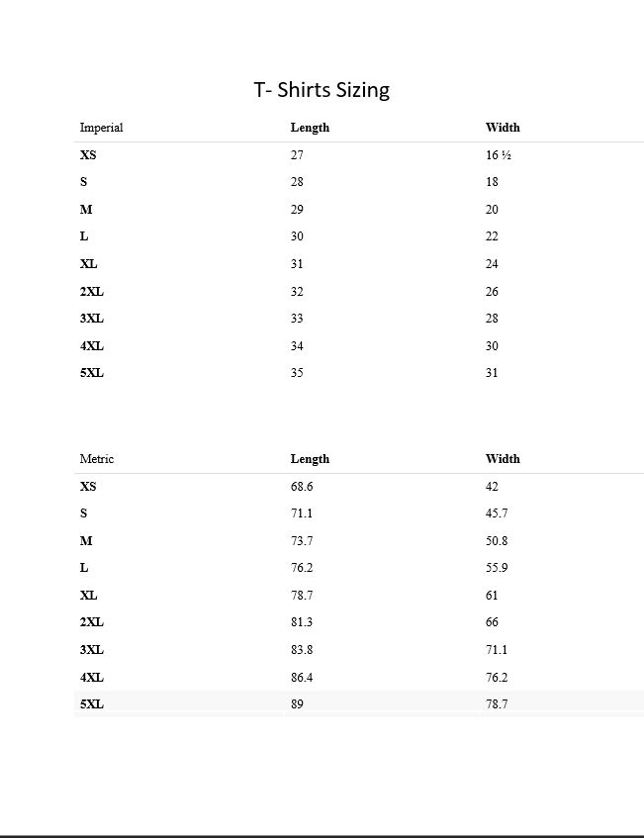This screenshot has height=838, width=644.
Task: Click the XS row label in Imperial table
Action: (x=88, y=155)
